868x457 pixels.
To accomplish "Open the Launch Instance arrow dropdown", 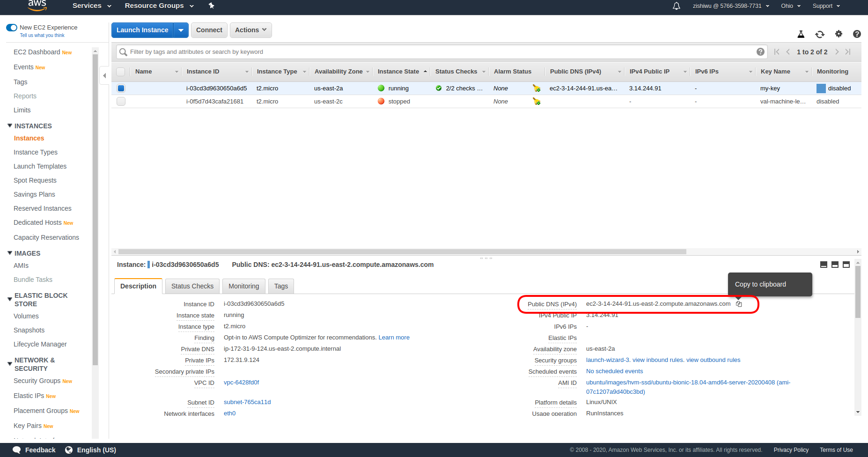I will 181,30.
